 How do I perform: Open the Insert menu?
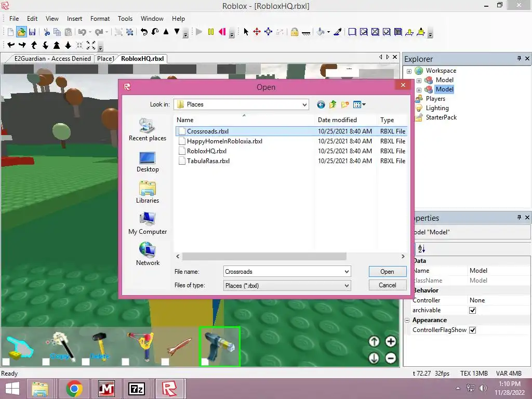tap(74, 19)
